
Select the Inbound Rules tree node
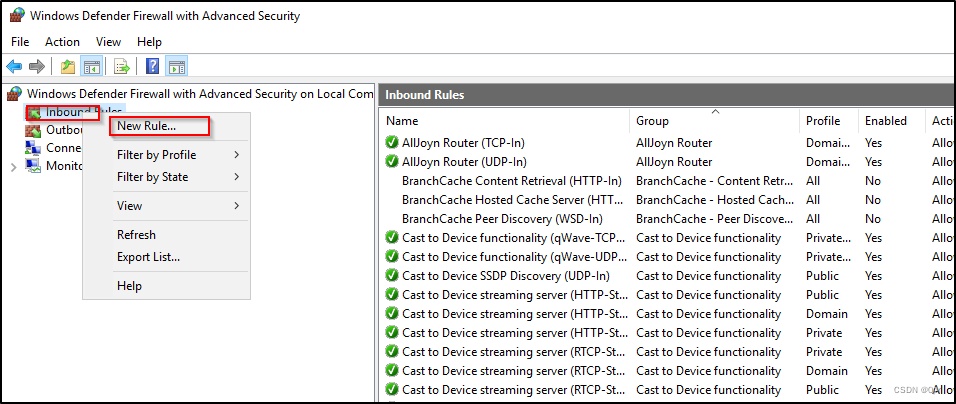(x=76, y=112)
